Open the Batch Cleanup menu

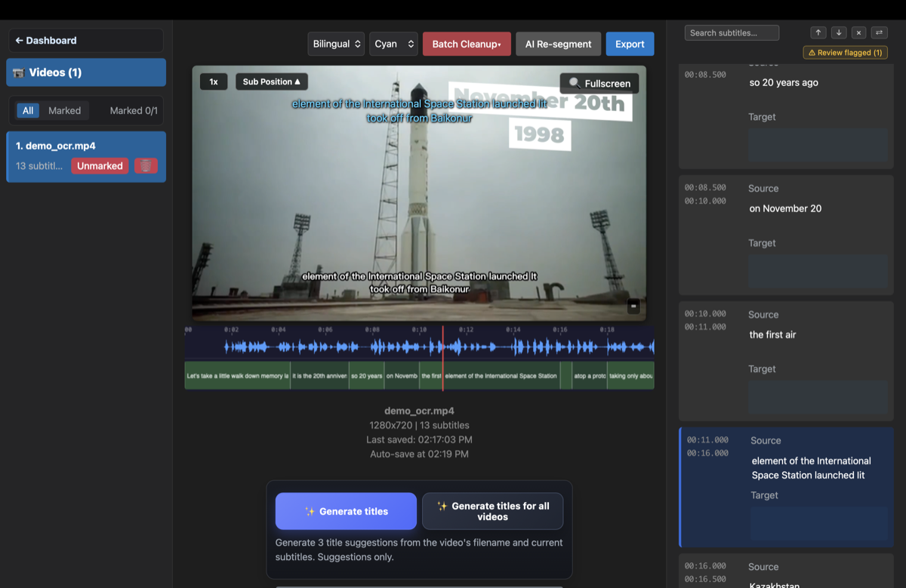click(467, 44)
